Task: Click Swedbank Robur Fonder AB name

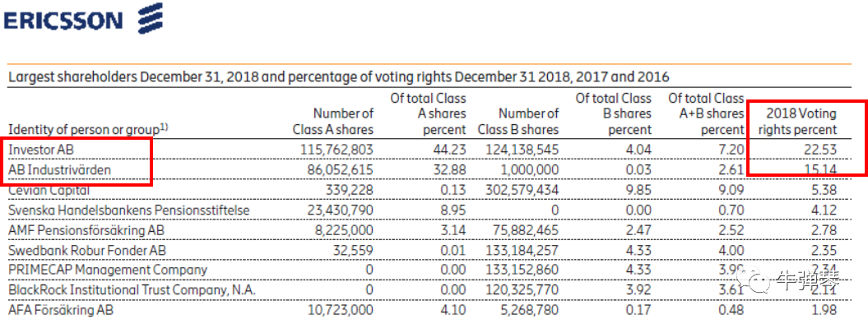Action: tap(87, 250)
